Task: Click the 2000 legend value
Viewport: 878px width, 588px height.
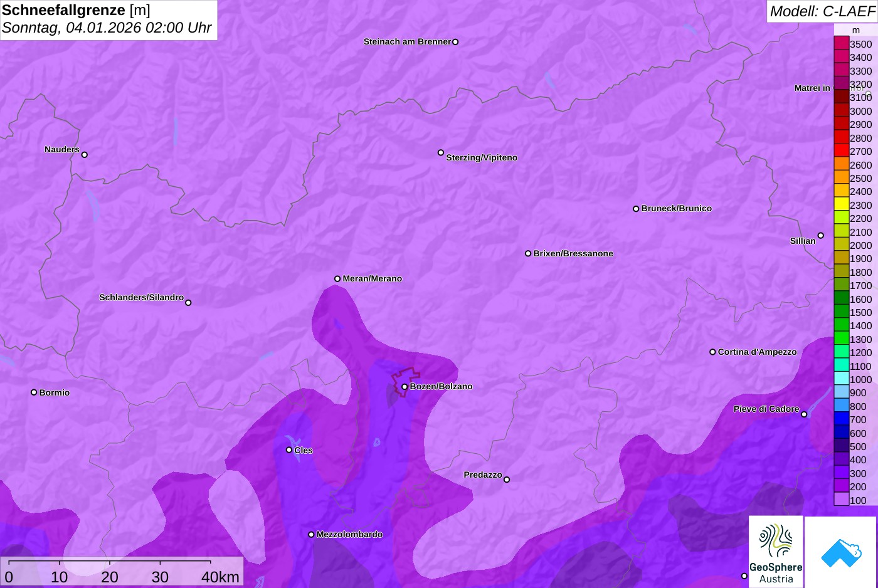Action: tap(861, 246)
